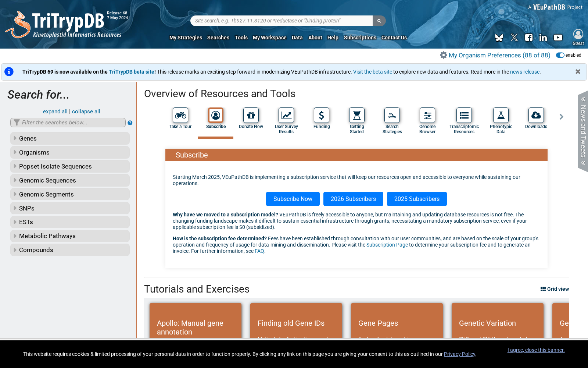Expand the ESTs search category

(x=70, y=222)
